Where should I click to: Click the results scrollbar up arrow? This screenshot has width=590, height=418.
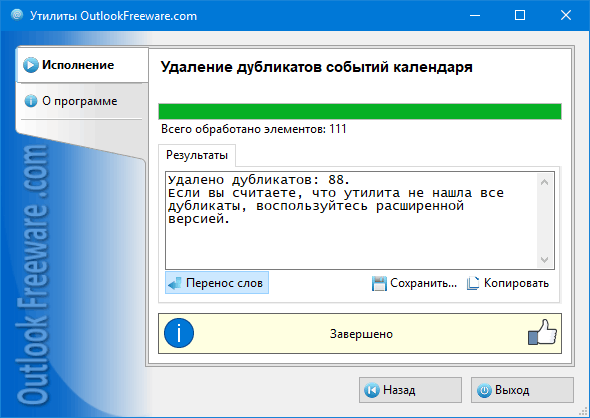coord(544,182)
